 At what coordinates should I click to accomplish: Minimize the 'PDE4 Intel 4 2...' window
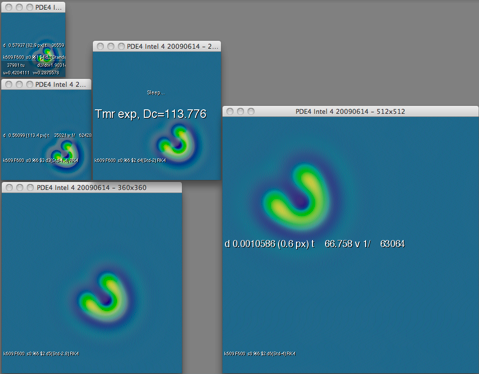click(x=19, y=85)
